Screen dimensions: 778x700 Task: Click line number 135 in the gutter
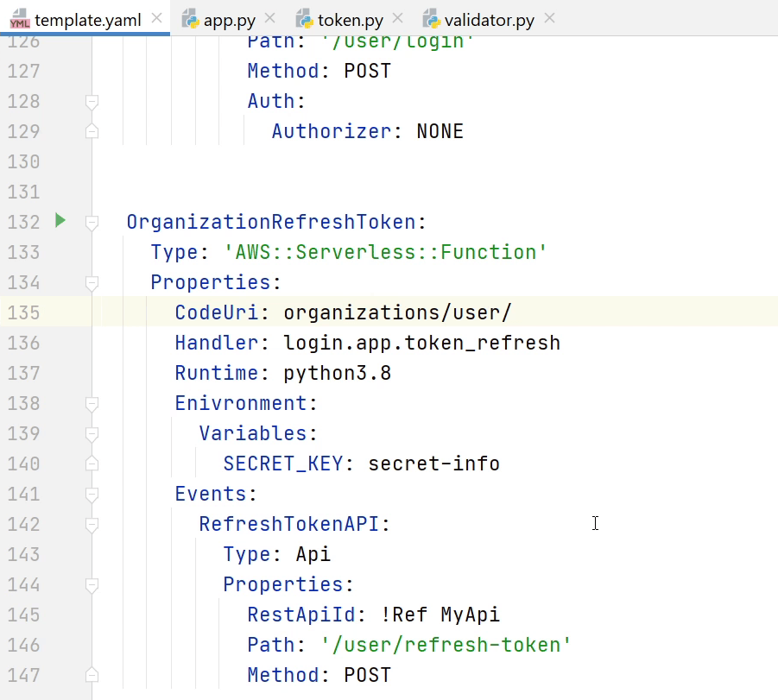tap(23, 312)
